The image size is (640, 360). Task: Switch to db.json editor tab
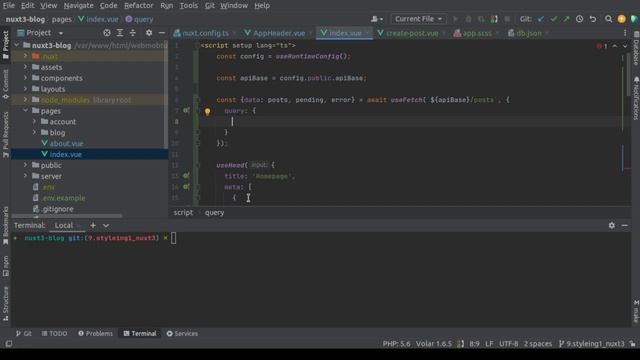tap(528, 33)
